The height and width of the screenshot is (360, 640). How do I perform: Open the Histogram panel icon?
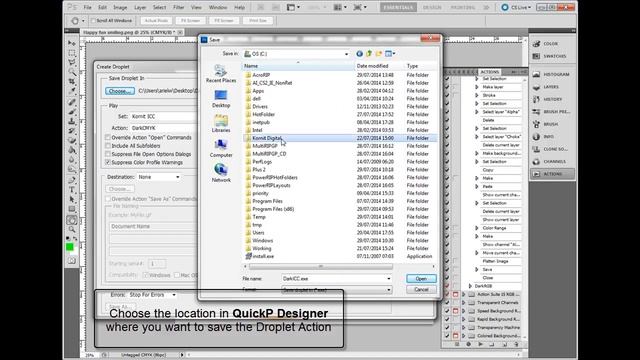(x=536, y=74)
